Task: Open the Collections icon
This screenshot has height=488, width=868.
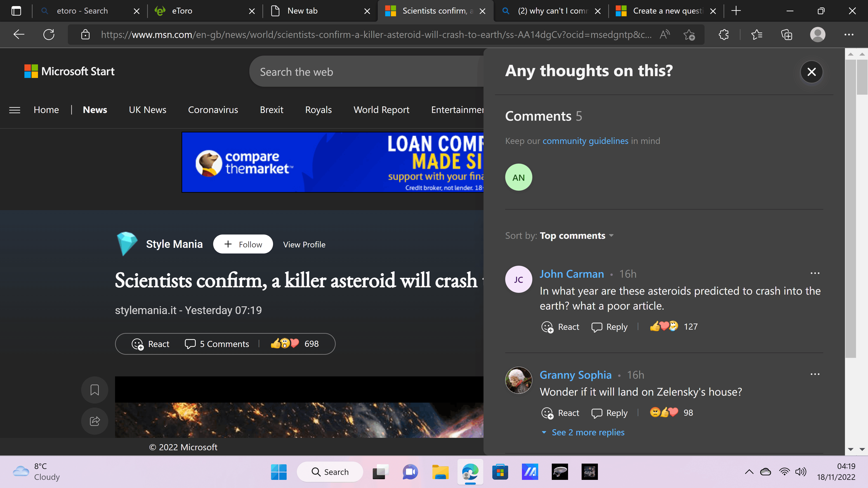Action: click(x=786, y=34)
